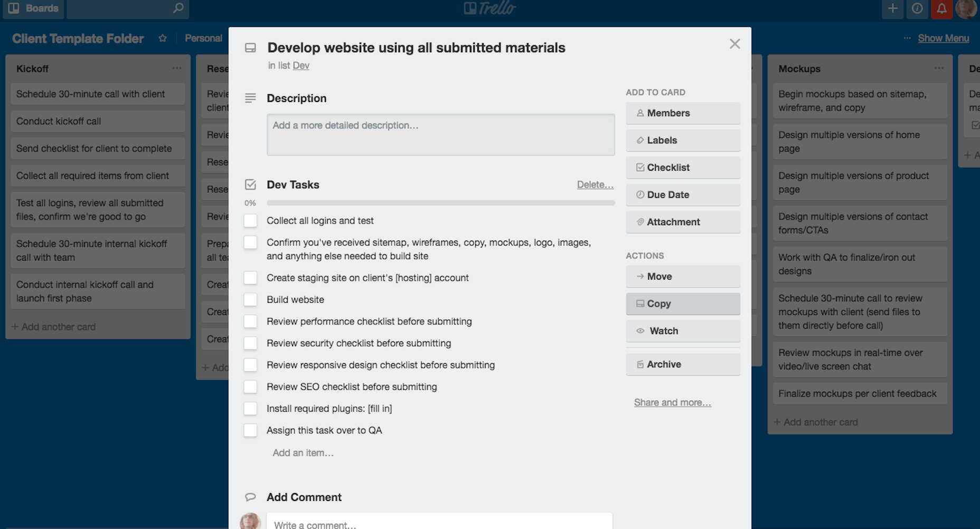The height and width of the screenshot is (529, 980).
Task: Open 'Work with QA to finalize' card
Action: click(x=860, y=264)
